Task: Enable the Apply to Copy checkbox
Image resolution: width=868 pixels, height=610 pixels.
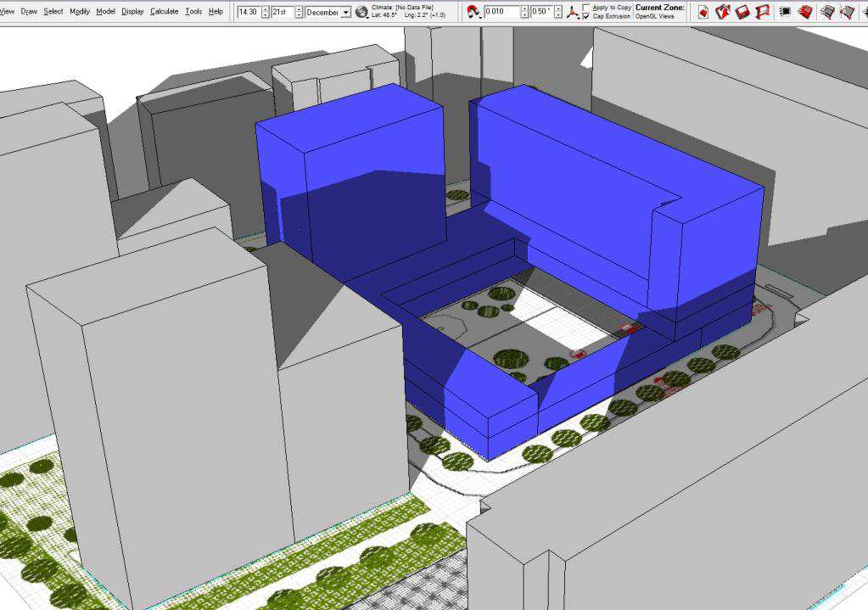Action: [586, 7]
